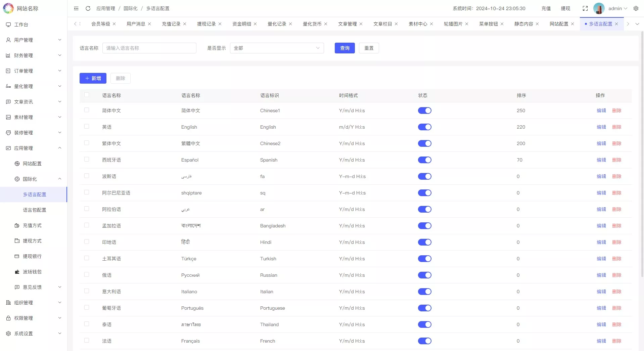Open settings with the gear icon
Viewport: 644px width, 351px height.
click(x=636, y=8)
